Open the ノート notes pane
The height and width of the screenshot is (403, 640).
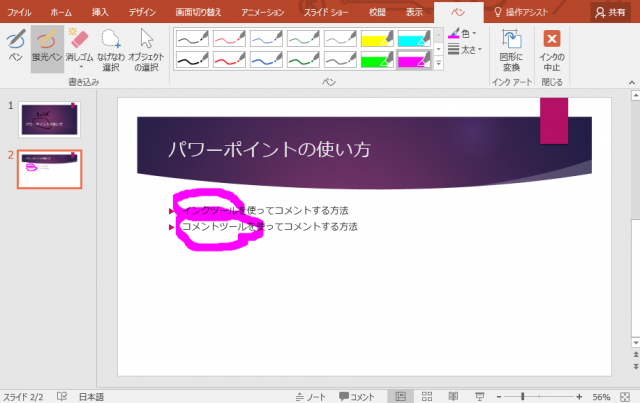(310, 396)
